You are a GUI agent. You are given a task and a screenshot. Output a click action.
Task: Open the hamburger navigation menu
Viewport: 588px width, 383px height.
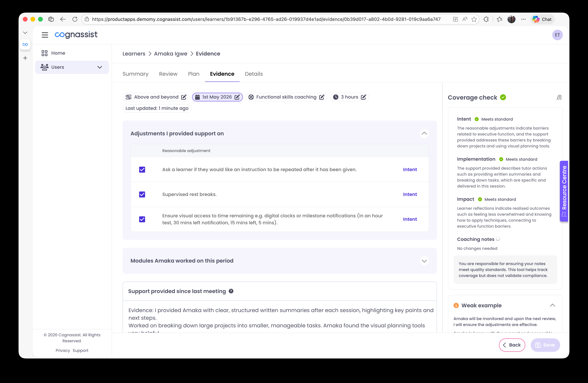pyautogui.click(x=45, y=35)
